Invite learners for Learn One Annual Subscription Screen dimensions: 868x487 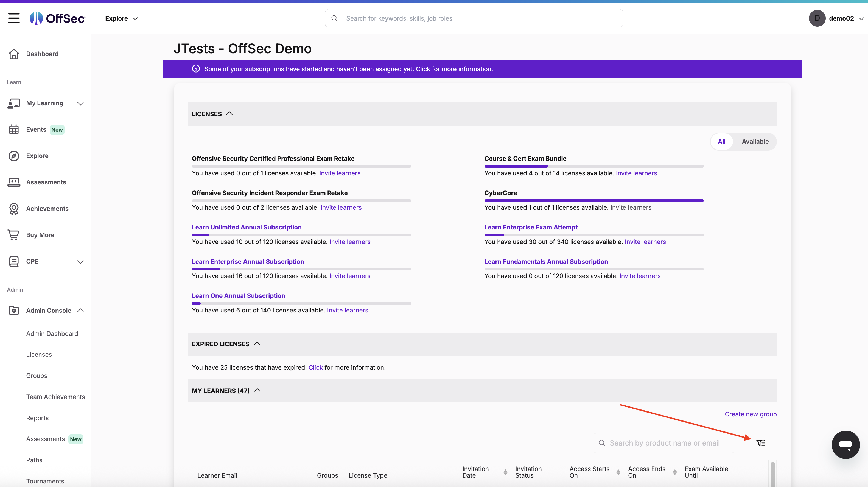[x=348, y=310]
